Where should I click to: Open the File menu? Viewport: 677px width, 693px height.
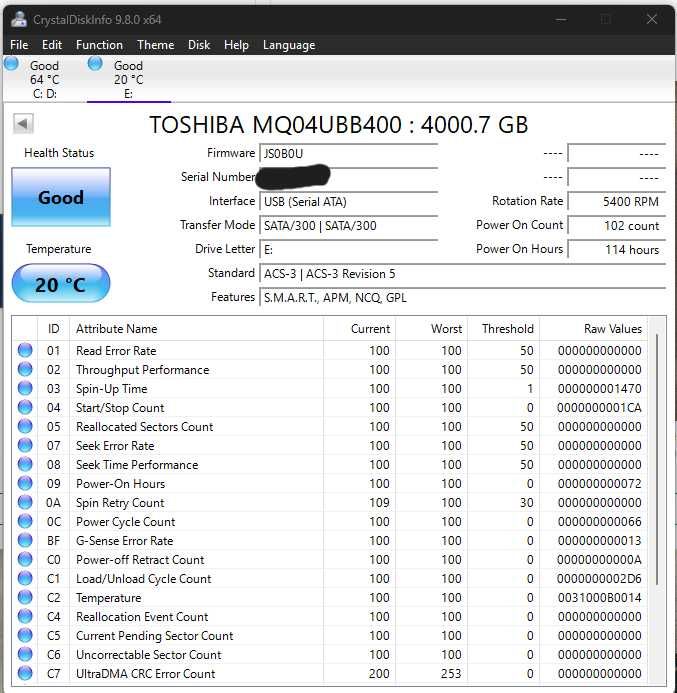(19, 45)
